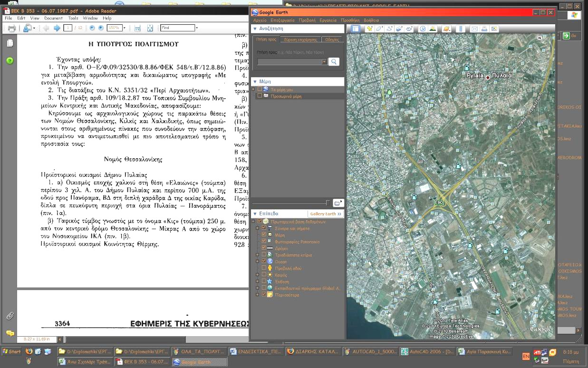
Task: Go to next page in Adobe Reader
Action: point(57,28)
